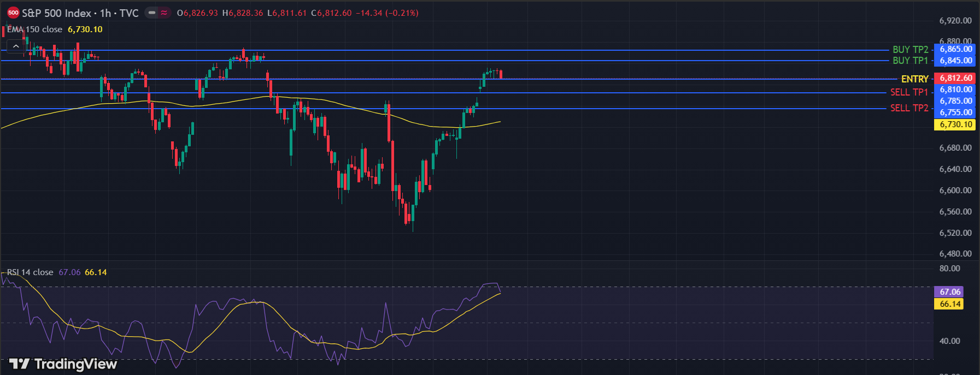The width and height of the screenshot is (980, 375).
Task: Select the yellow ENTRY line label
Action: tap(914, 79)
